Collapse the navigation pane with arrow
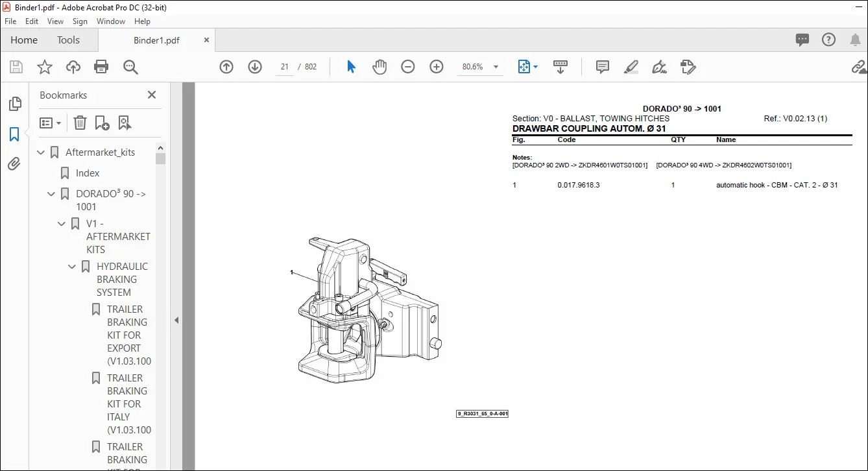868x471 pixels. (176, 320)
